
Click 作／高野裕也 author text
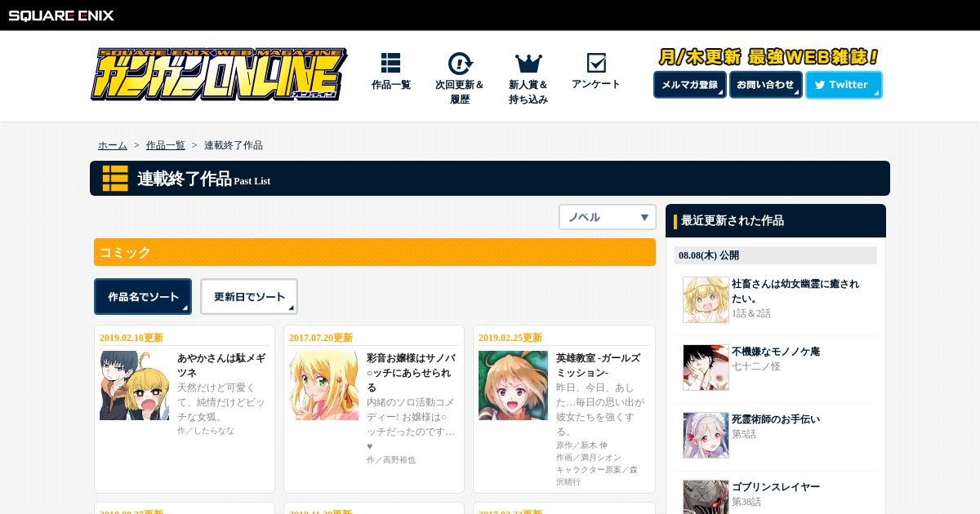click(x=391, y=459)
